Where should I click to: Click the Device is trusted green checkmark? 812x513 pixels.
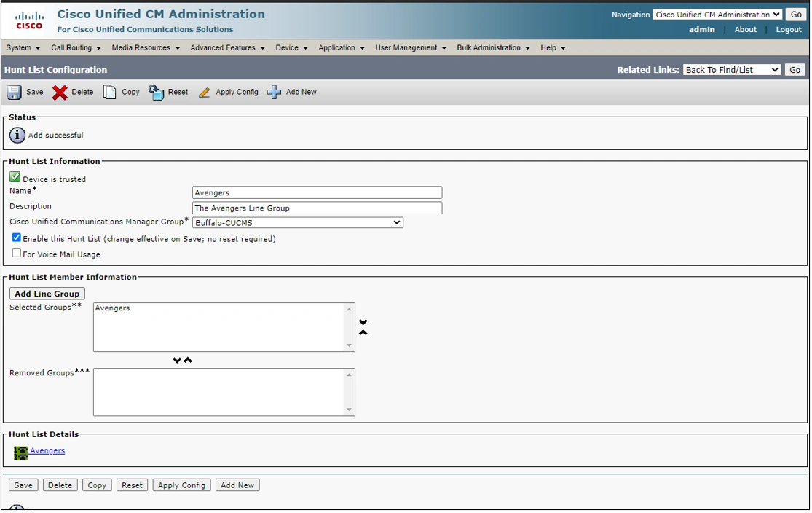coord(15,177)
